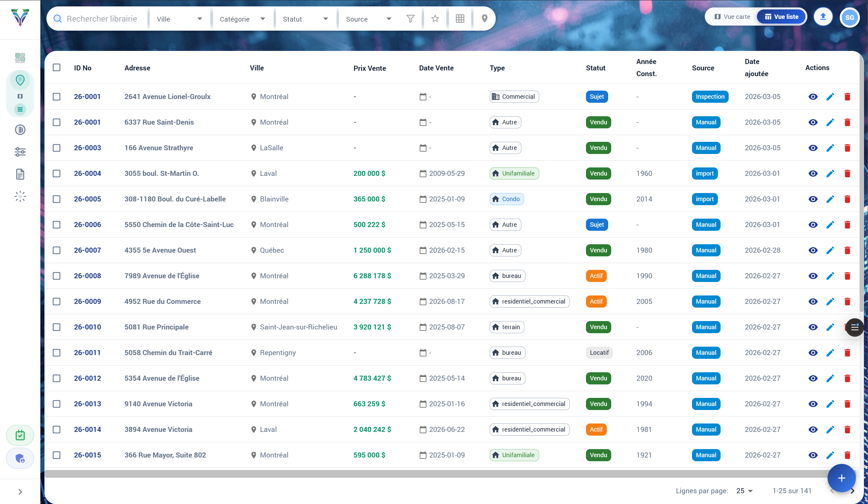Switch to Vue carte tab
The width and height of the screenshot is (868, 504).
(732, 17)
